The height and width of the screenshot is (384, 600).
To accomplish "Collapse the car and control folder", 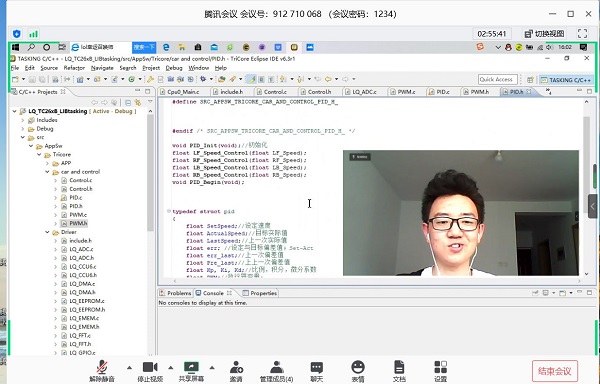I will pos(47,172).
